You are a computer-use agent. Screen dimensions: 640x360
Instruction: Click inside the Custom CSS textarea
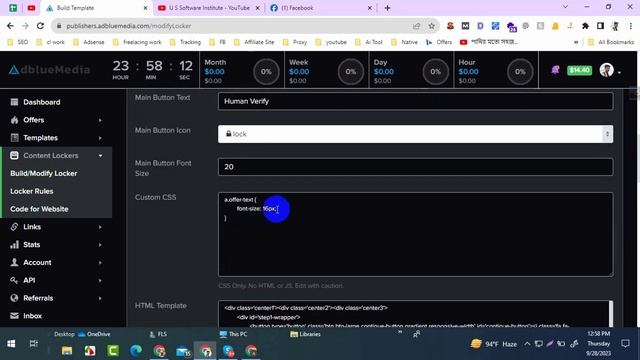(x=415, y=234)
